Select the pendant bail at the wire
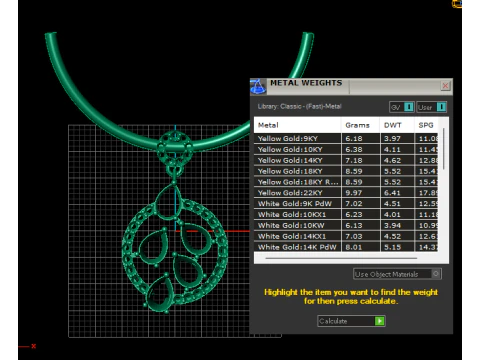The height and width of the screenshot is (360, 480). pos(175,148)
